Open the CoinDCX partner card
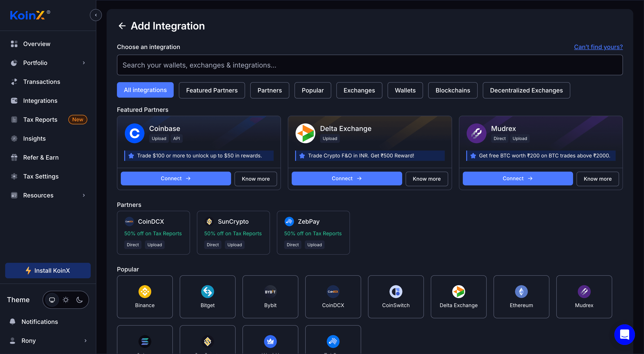644x354 pixels. point(153,232)
